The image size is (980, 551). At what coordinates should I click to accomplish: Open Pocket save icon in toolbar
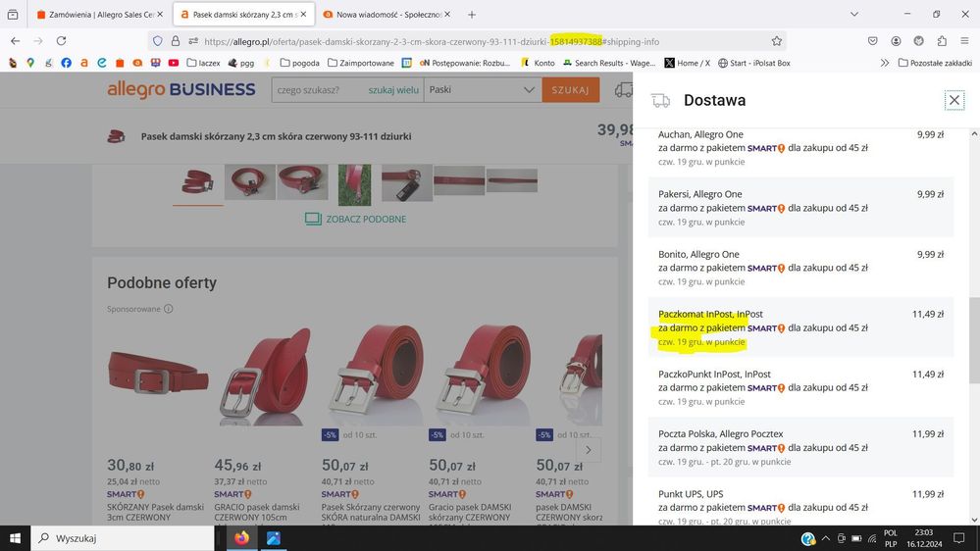click(x=872, y=41)
